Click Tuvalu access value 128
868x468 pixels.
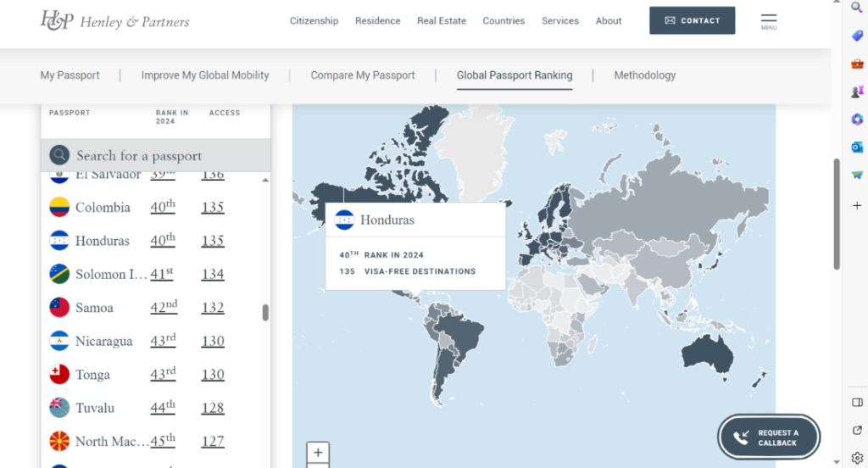213,408
